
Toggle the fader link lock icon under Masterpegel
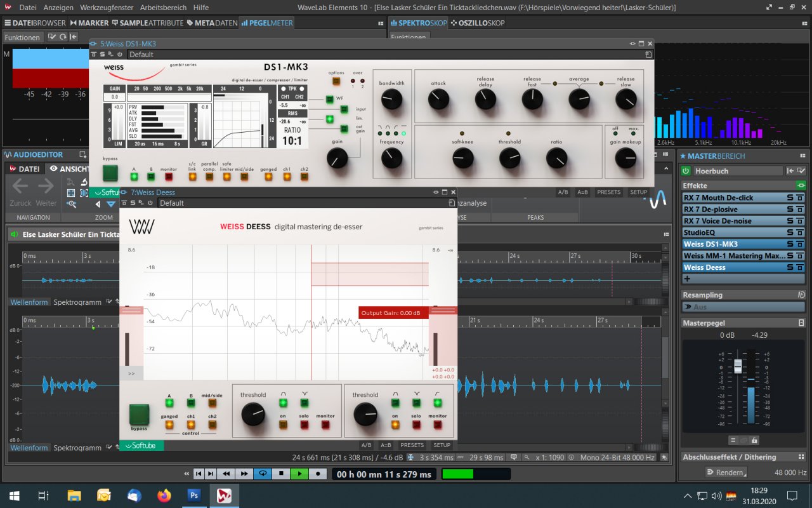(x=754, y=440)
